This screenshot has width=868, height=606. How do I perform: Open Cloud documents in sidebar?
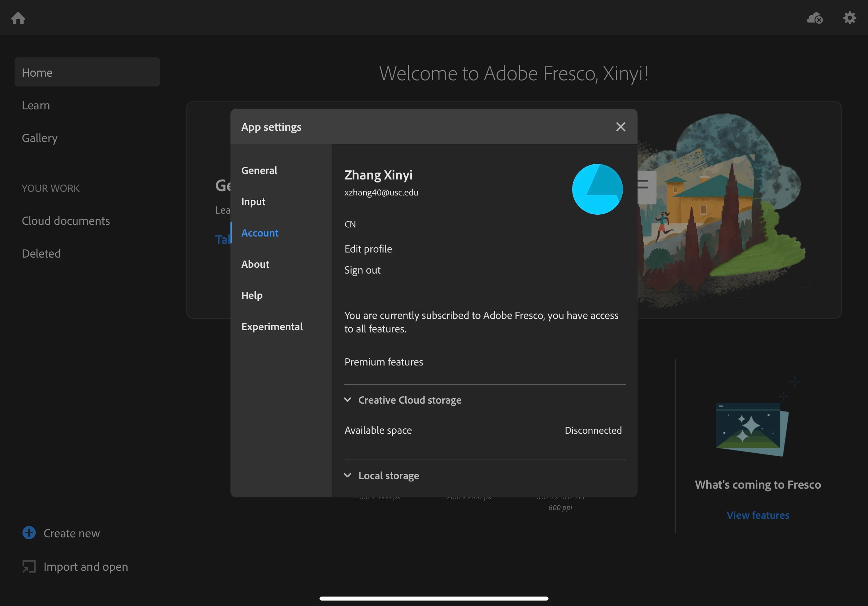pyautogui.click(x=66, y=221)
